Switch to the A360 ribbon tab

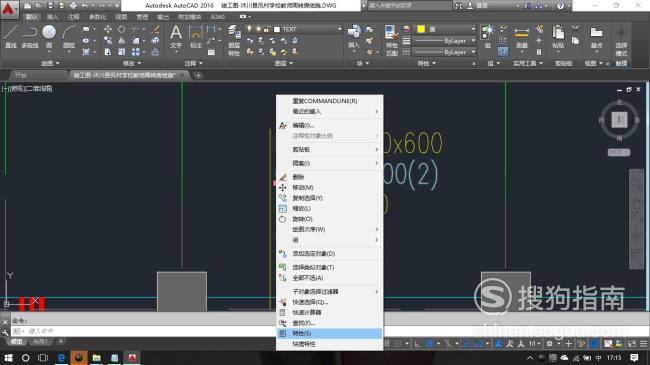218,17
